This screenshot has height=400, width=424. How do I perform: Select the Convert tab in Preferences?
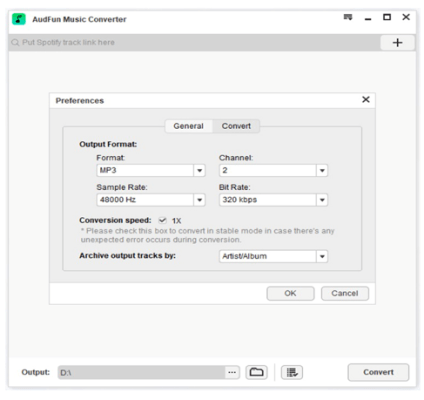tap(236, 126)
